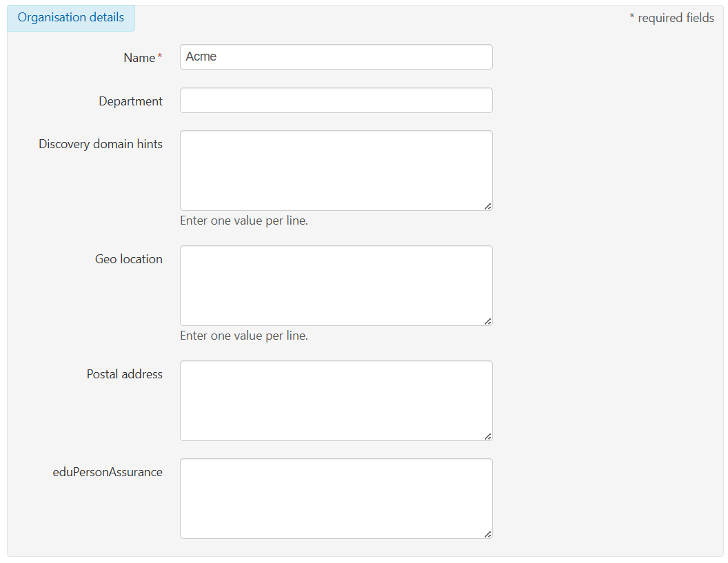Screen dimensions: 728x563
Task: Click inside the Postal address textarea
Action: tap(336, 400)
